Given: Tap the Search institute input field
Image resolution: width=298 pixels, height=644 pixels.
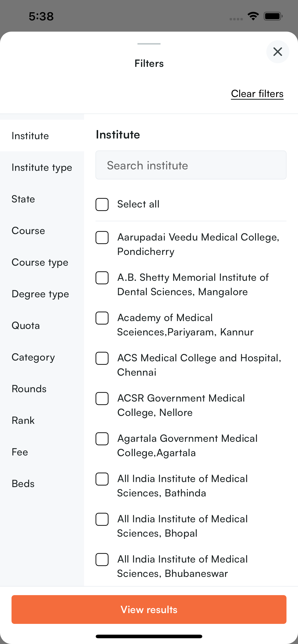Looking at the screenshot, I should click(x=191, y=165).
